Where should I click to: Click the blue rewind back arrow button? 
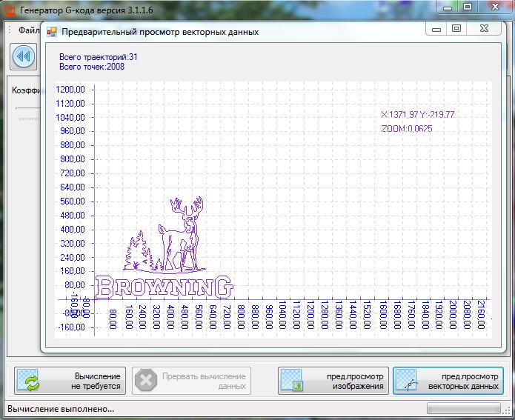click(x=23, y=56)
